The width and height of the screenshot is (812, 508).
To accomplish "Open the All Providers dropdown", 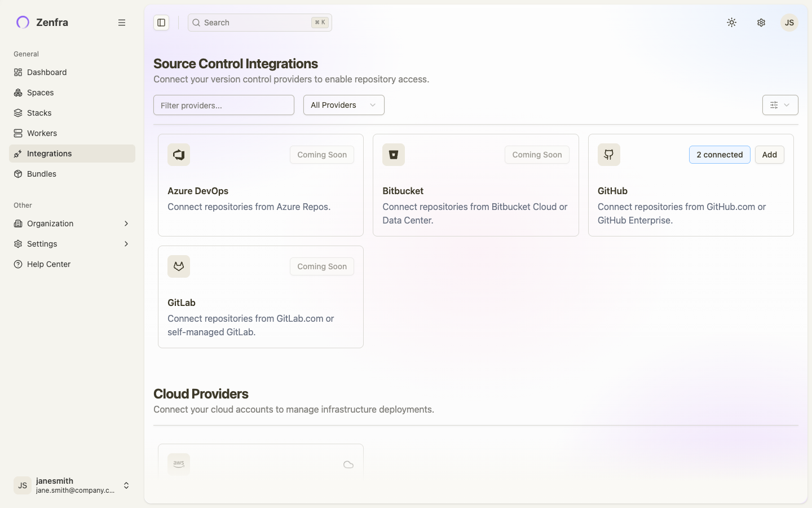I will click(343, 105).
